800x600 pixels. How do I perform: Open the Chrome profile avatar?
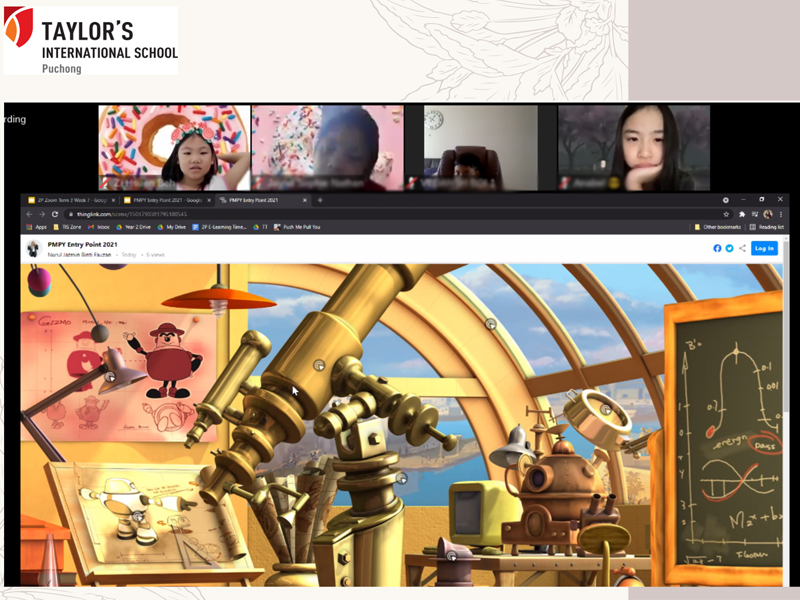point(768,214)
